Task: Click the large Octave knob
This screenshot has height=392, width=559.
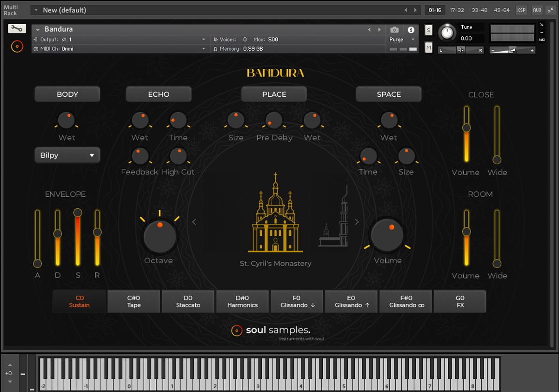Action: (x=160, y=236)
